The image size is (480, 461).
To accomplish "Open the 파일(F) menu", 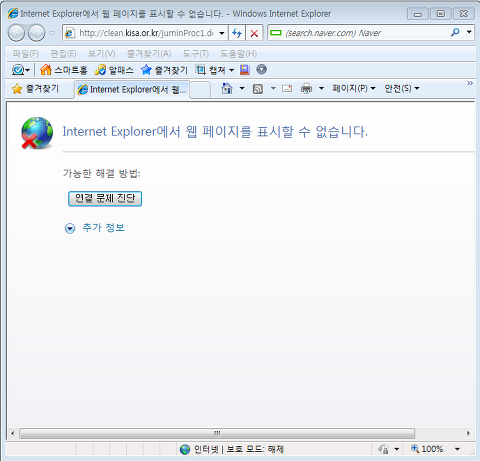I will click(x=25, y=54).
